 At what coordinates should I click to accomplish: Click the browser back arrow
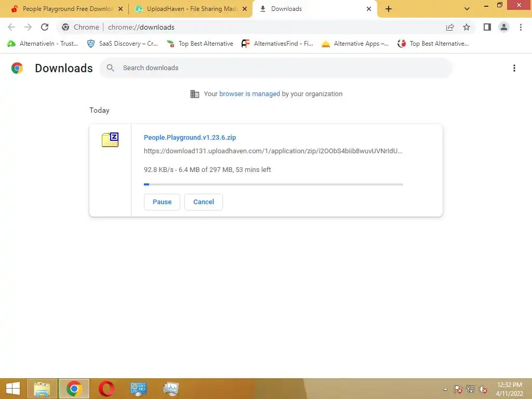coord(11,27)
